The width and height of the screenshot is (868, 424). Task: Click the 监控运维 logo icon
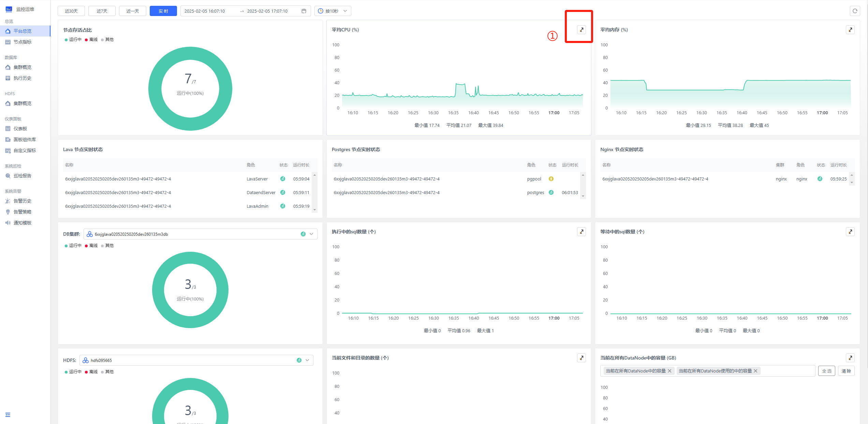coord(9,9)
